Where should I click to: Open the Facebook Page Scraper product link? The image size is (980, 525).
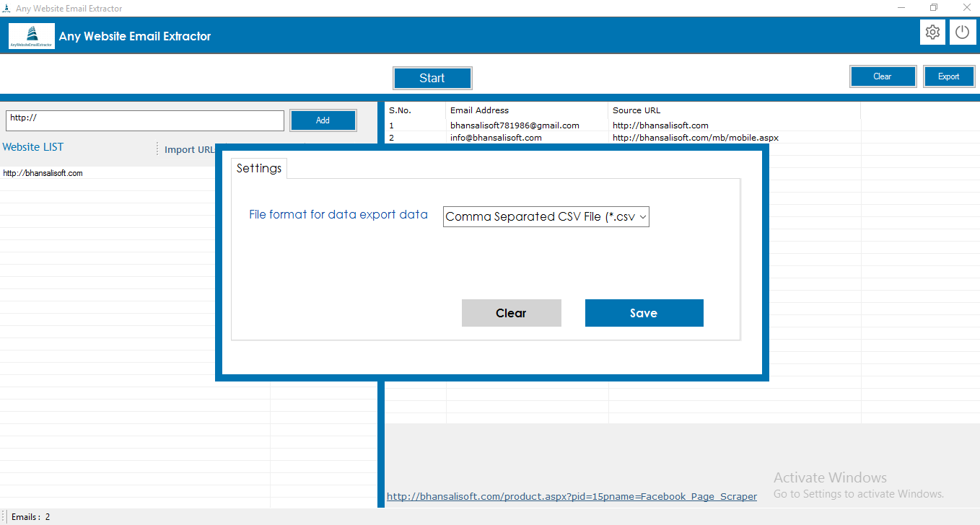(572, 496)
